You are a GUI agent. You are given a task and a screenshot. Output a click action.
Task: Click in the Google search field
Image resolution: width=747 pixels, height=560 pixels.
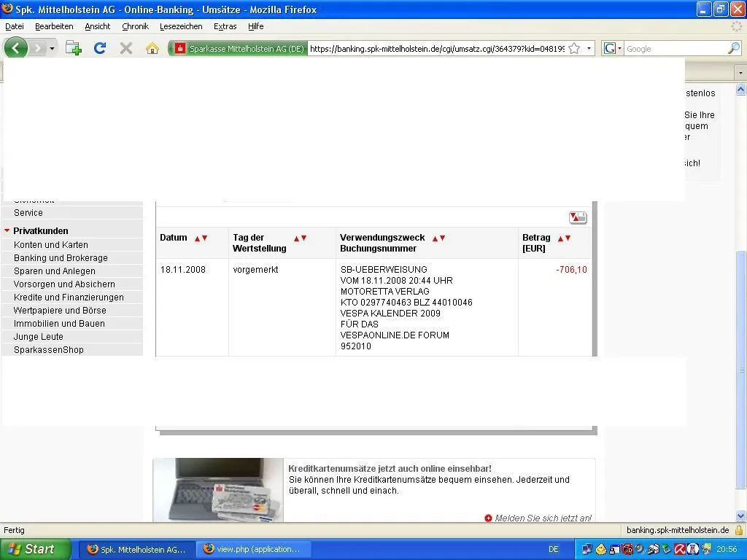click(x=675, y=49)
